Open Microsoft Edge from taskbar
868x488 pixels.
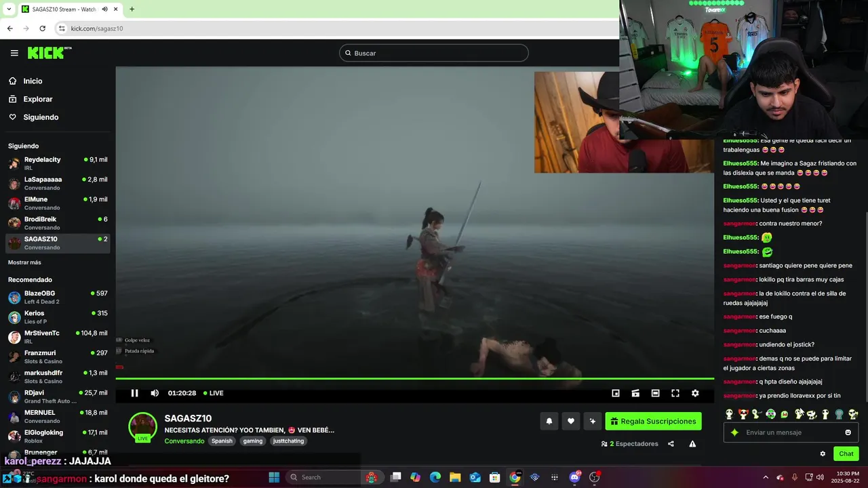[435, 477]
